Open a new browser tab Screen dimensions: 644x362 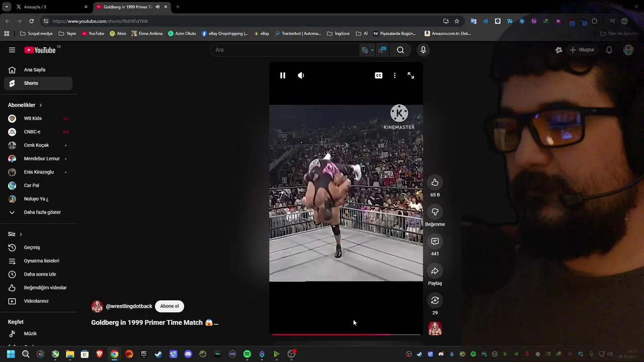(x=178, y=7)
